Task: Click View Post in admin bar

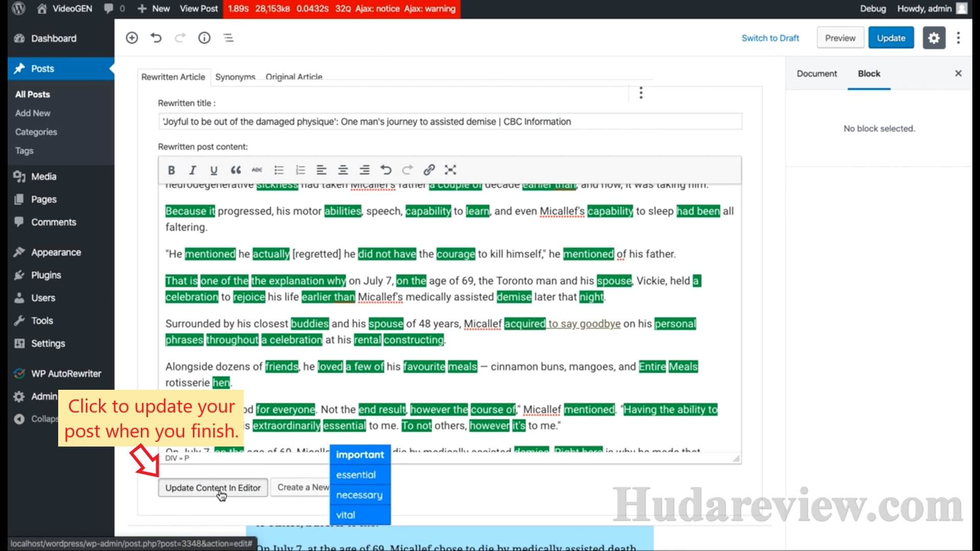Action: (x=199, y=9)
